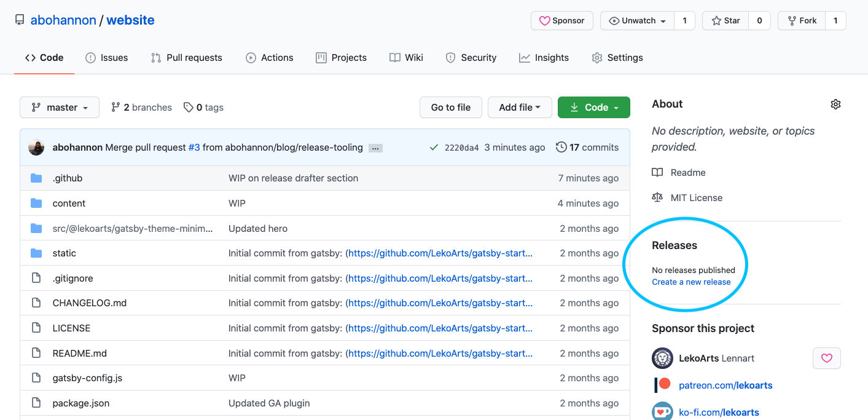Open the LekoArts GitHub URL in static row

tap(440, 253)
